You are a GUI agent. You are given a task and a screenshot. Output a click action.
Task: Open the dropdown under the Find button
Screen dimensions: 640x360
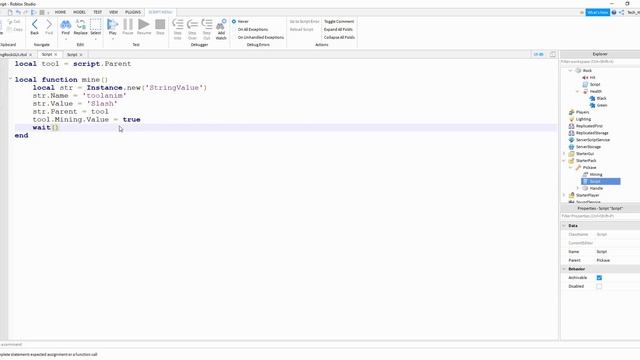[65, 39]
